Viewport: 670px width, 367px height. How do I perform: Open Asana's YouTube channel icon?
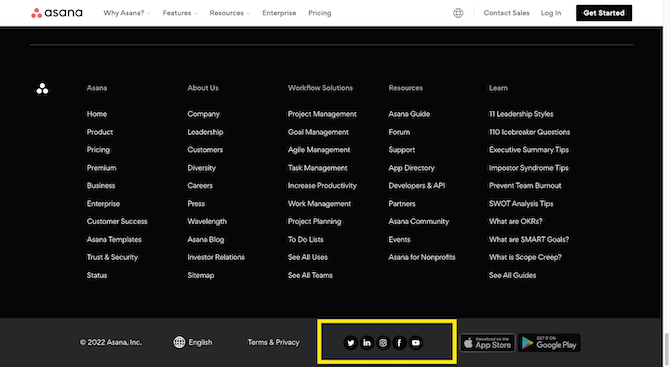coord(415,343)
